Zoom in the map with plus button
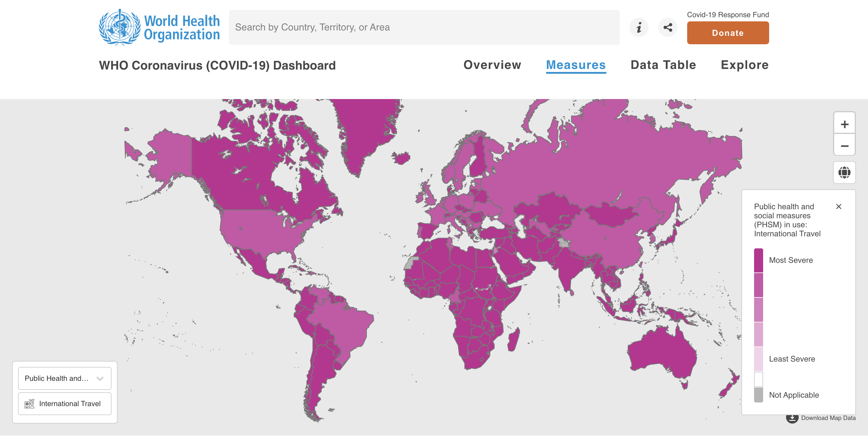The height and width of the screenshot is (438, 868). [x=844, y=124]
